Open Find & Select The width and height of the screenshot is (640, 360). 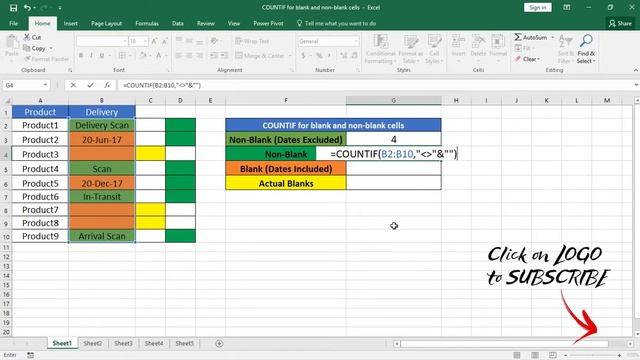pos(586,49)
